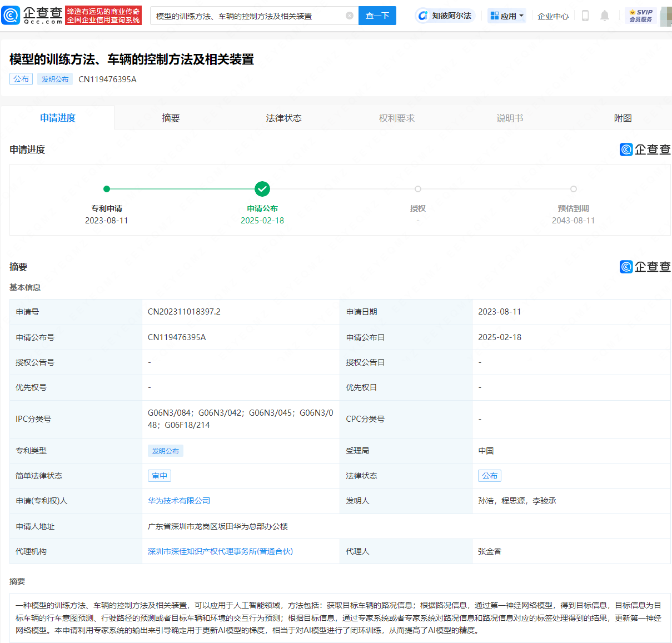The image size is (672, 643).
Task: Open the applicant link 华为技术有限公司
Action: point(179,501)
